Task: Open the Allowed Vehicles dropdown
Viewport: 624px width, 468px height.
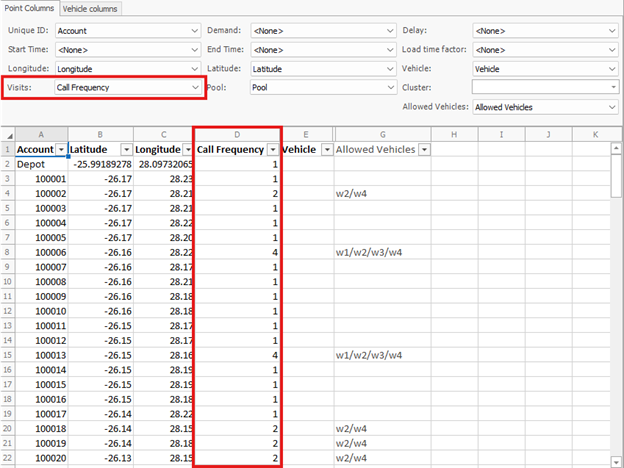Action: point(611,106)
